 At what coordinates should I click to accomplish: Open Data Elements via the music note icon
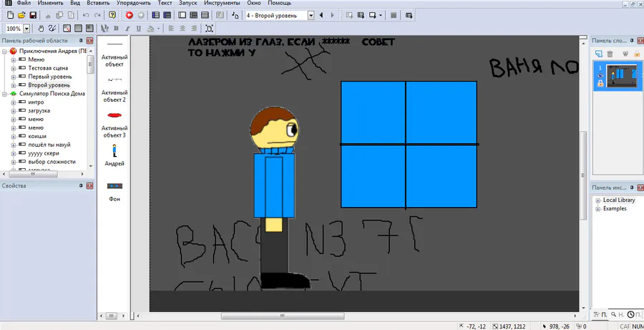pos(235,15)
